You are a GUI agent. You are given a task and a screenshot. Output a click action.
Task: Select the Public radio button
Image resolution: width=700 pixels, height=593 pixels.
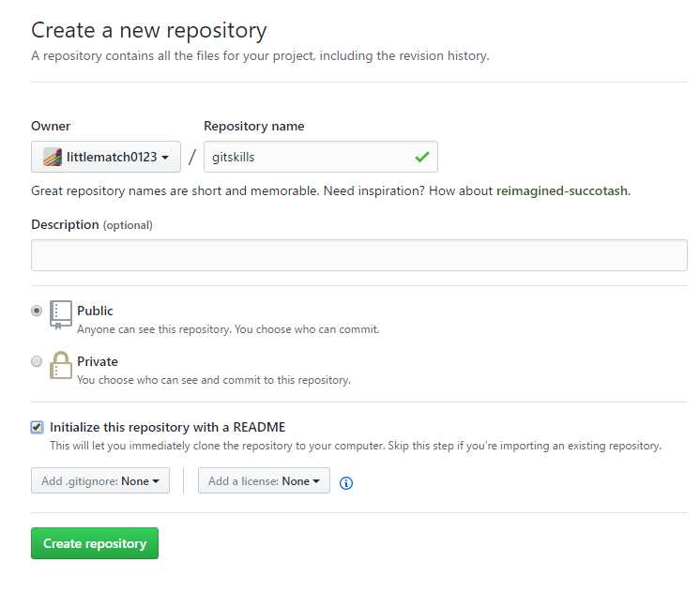(37, 311)
